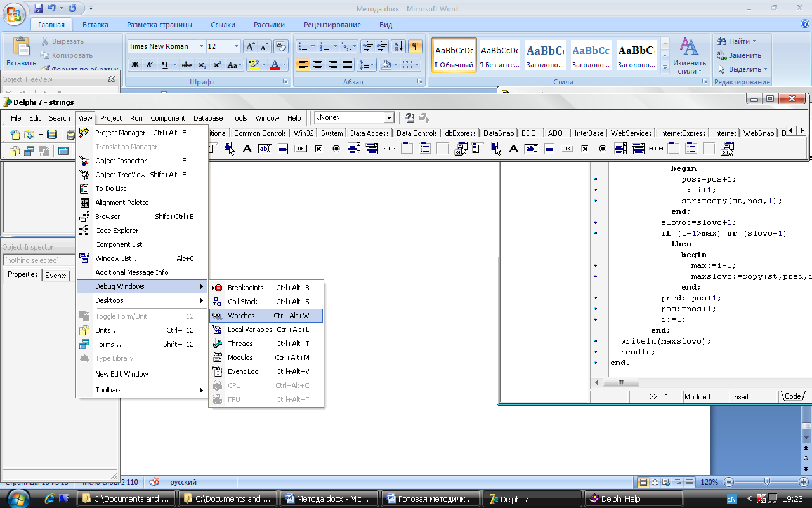812x508 pixels.
Task: Click the Sort (A-Я) icon
Action: coord(398,46)
